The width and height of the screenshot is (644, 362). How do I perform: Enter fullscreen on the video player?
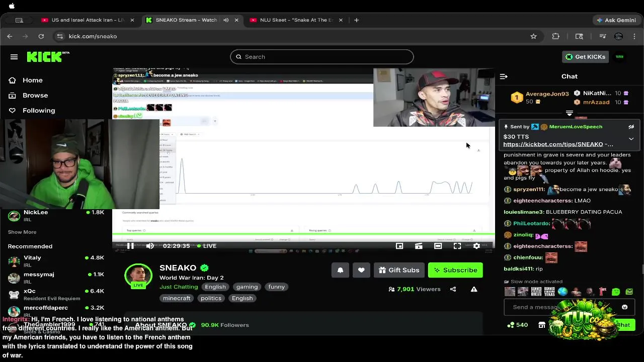(x=457, y=246)
